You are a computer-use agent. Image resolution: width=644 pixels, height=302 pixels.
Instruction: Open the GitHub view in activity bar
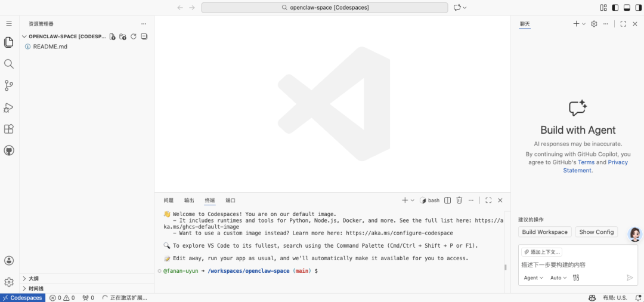tap(8, 150)
